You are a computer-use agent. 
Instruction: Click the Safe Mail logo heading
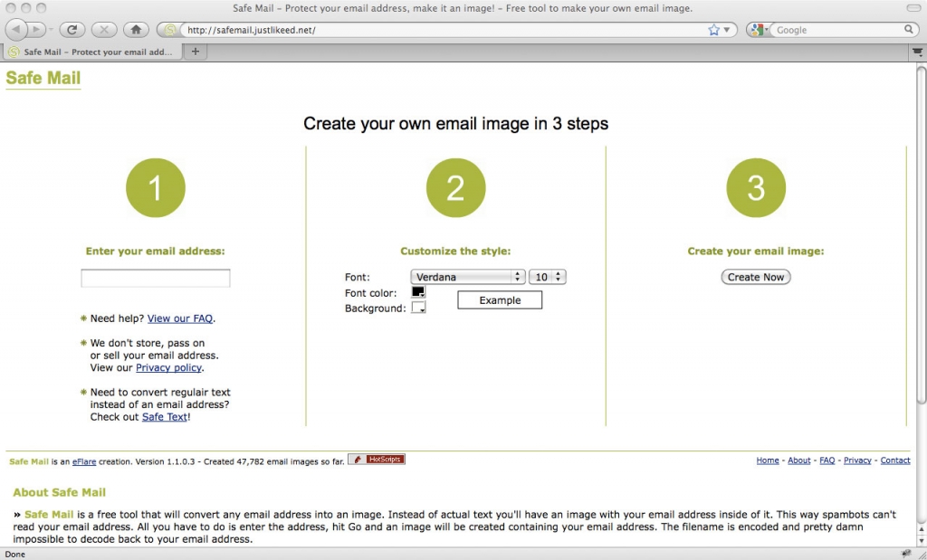43,78
